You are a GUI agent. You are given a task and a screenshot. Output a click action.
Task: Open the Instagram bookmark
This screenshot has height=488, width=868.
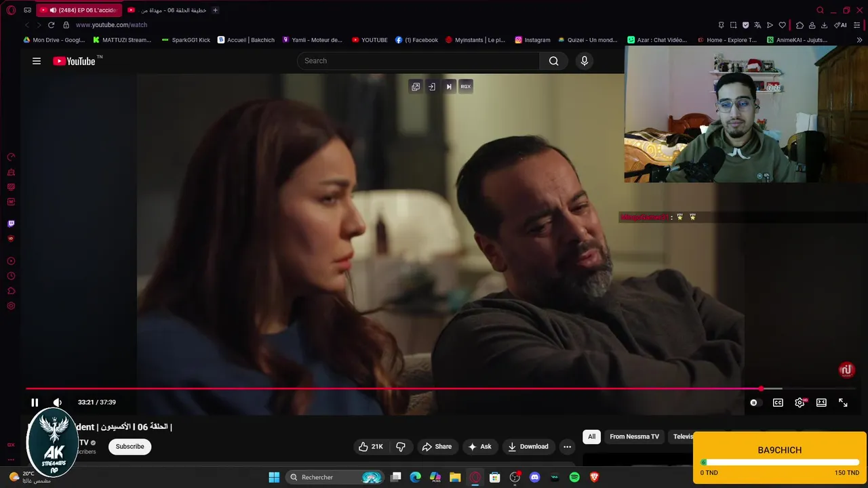point(533,40)
